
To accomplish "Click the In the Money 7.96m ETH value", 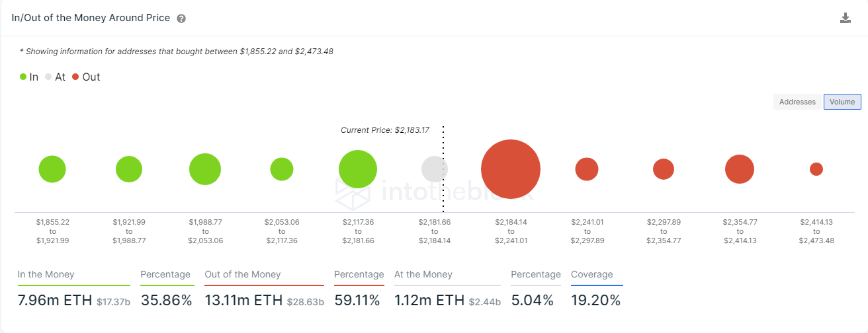I will (x=55, y=301).
